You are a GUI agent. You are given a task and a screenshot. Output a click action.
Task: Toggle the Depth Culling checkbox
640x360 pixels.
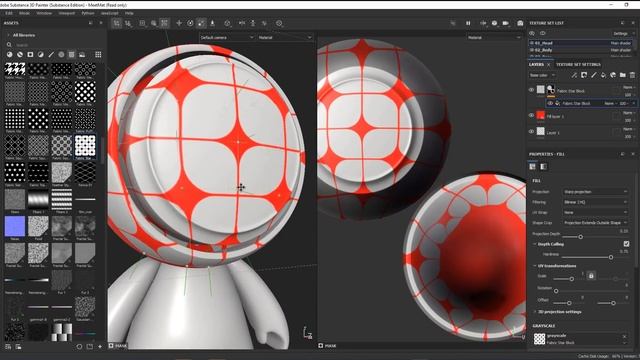pos(627,244)
